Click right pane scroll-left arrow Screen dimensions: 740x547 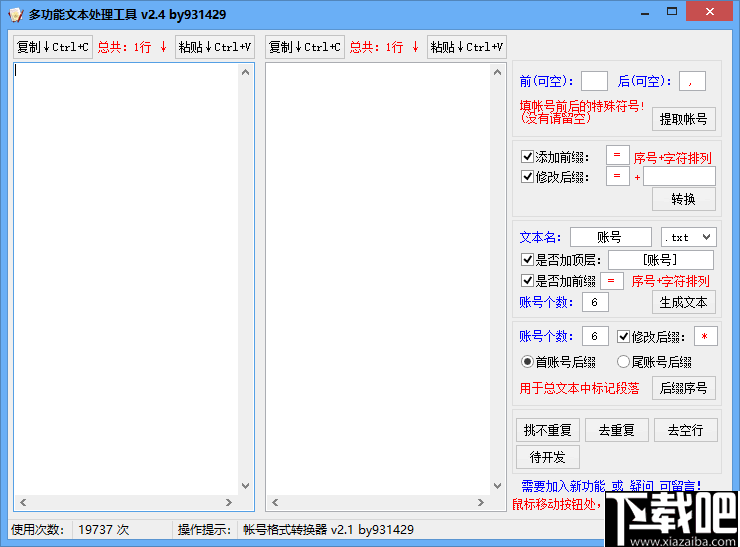[x=275, y=503]
